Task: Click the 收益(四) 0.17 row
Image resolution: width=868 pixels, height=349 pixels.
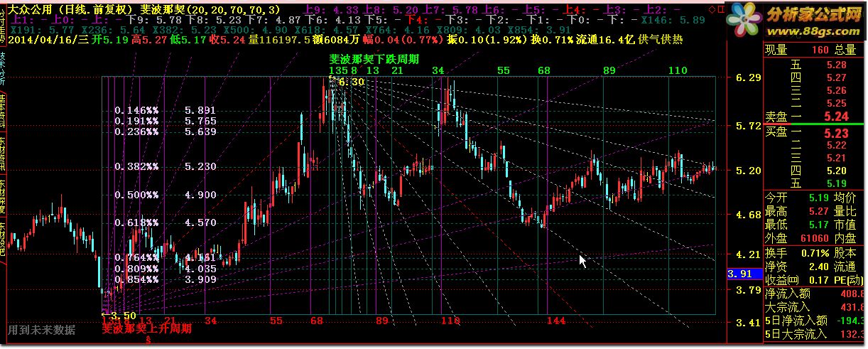Action: [796, 279]
